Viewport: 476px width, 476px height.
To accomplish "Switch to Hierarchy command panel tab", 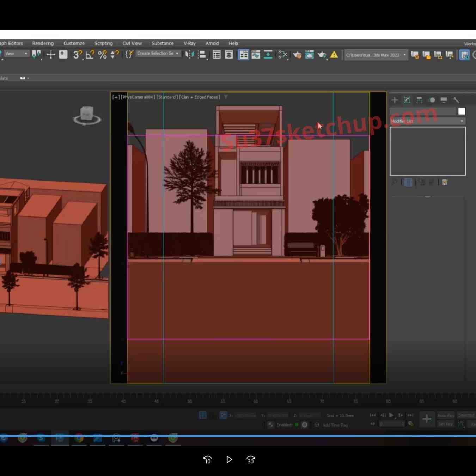I will tap(419, 100).
